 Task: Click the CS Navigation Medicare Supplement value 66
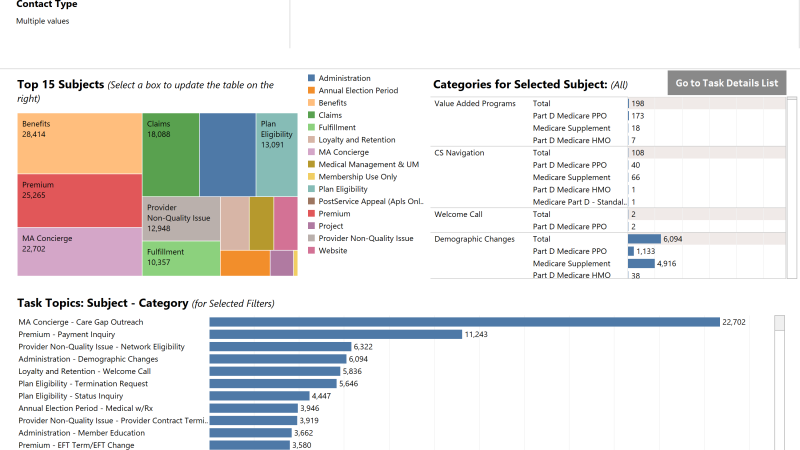(x=636, y=177)
